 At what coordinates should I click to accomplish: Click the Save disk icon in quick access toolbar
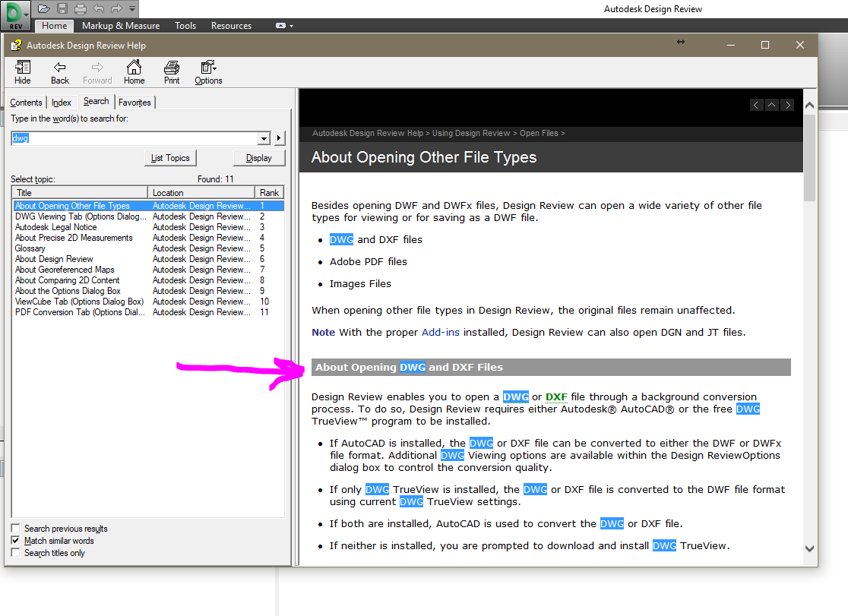coord(62,8)
